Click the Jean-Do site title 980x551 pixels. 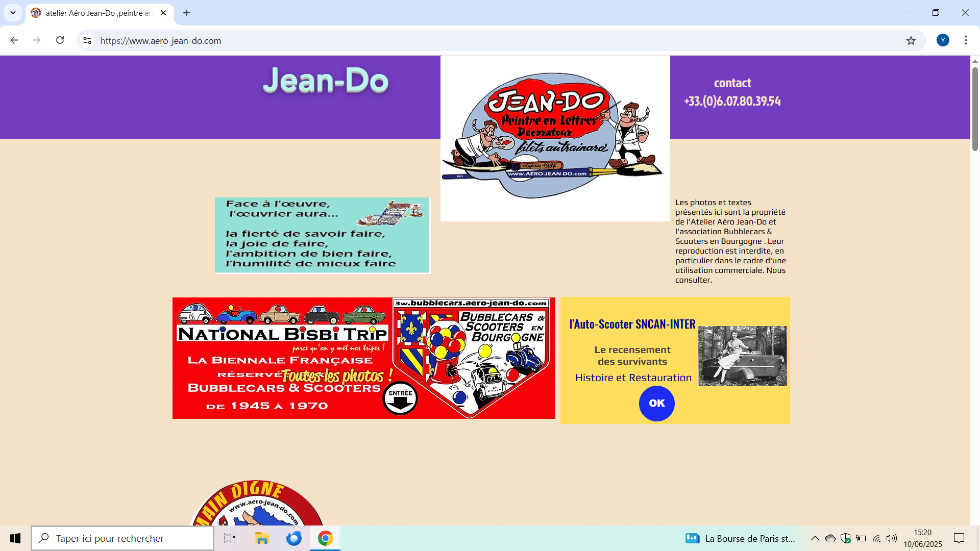point(326,81)
